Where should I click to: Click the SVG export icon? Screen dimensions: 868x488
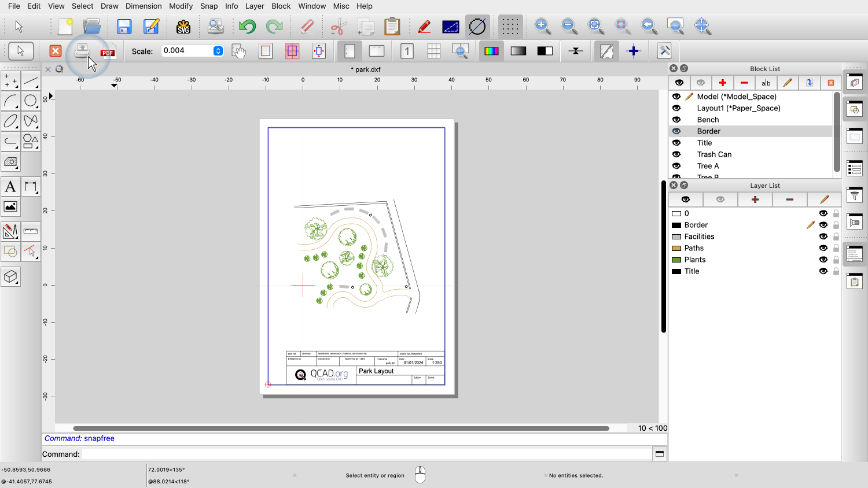[183, 27]
